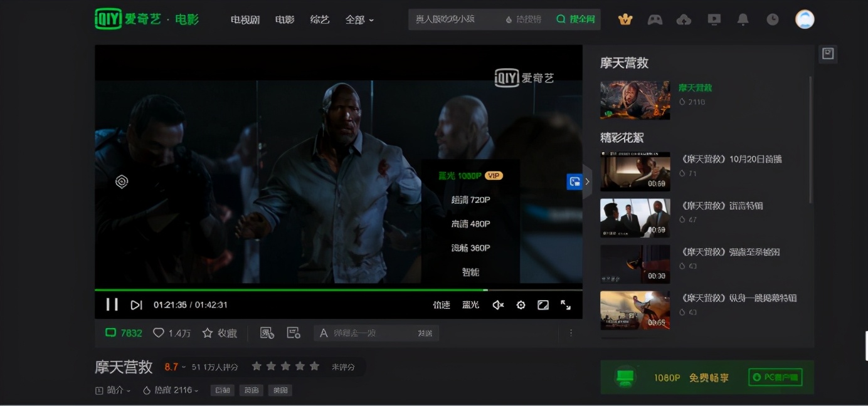Add movie to favorites 收藏 star
The image size is (868, 406).
[x=220, y=333]
